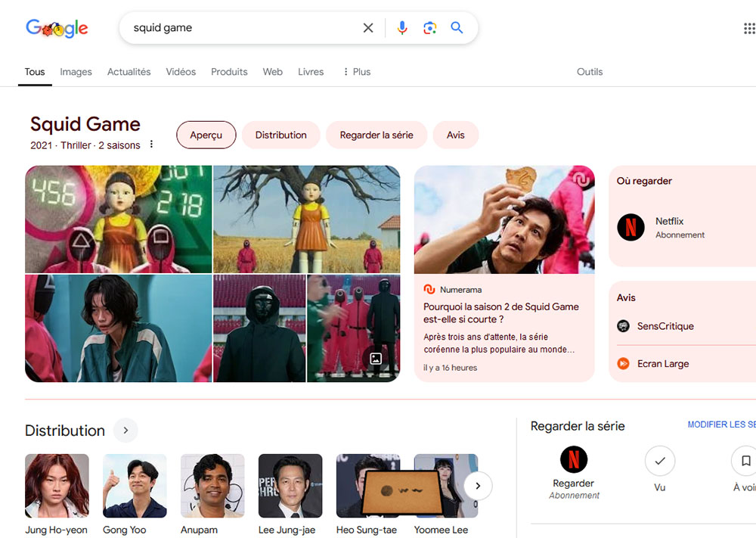Open the Numerama article cookie photo

tap(504, 219)
